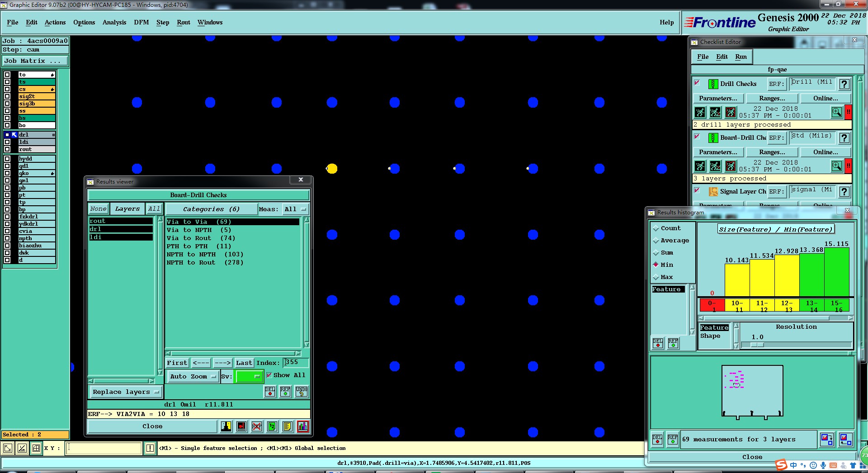Screen dimensions: 868x473
Task: Click Drill Checks ERF button
Action: click(777, 84)
